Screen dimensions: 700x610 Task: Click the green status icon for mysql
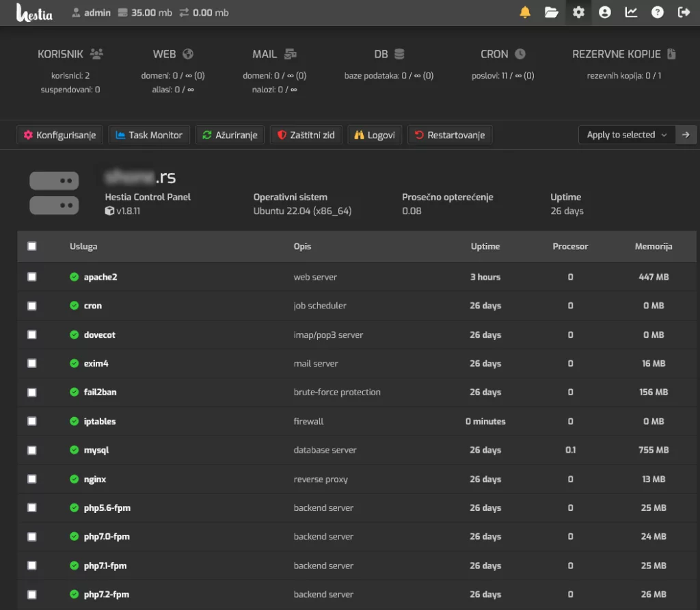(74, 450)
